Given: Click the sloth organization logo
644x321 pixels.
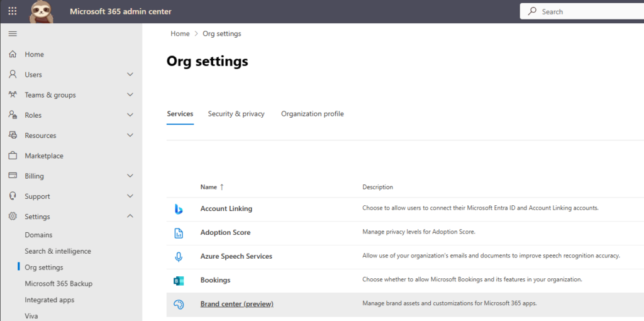Looking at the screenshot, I should [x=42, y=11].
